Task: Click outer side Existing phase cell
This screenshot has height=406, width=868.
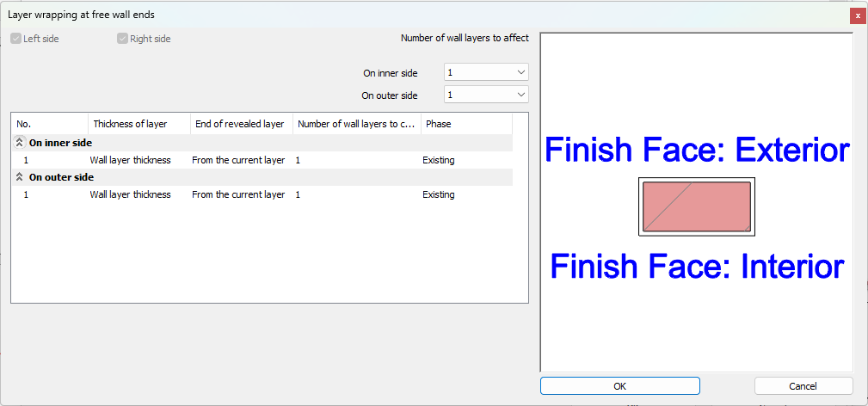Action: (x=439, y=194)
